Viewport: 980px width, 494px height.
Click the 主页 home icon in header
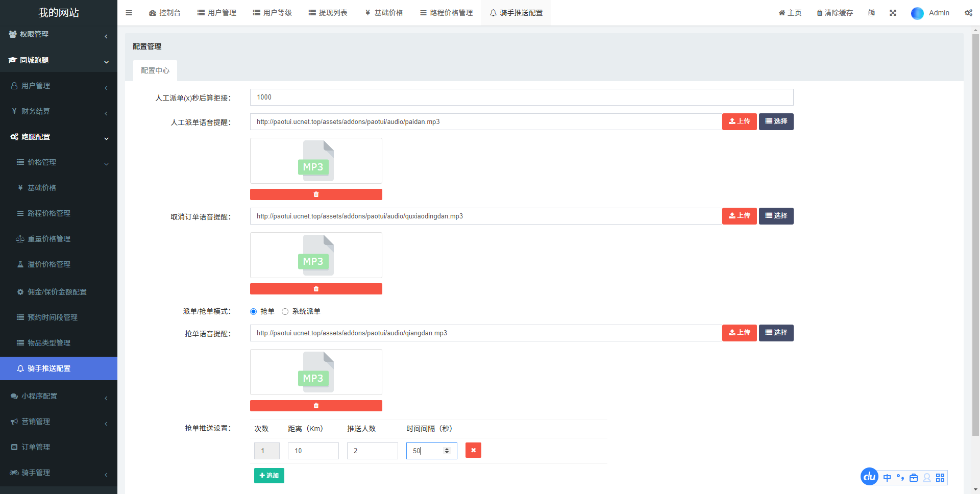coord(781,13)
